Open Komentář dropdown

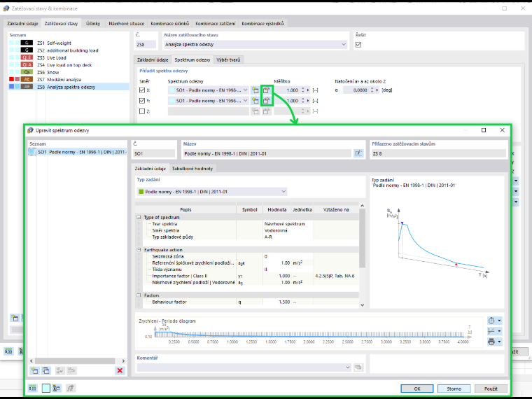[348, 367]
